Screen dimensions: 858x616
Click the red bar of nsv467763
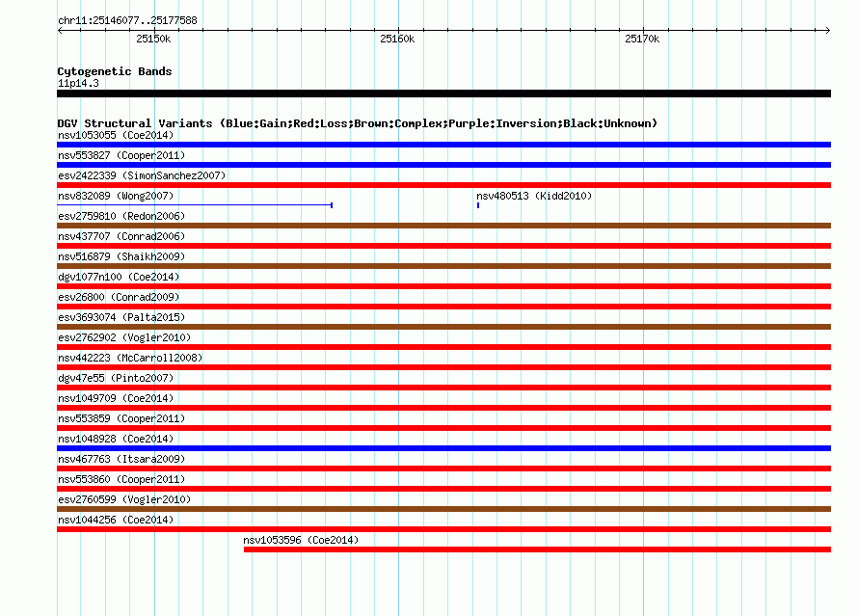point(443,469)
